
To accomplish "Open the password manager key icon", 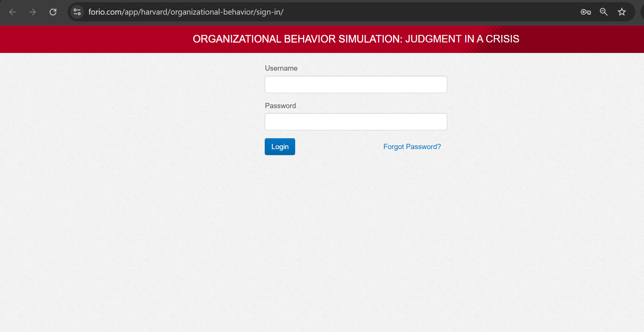I will coord(585,12).
